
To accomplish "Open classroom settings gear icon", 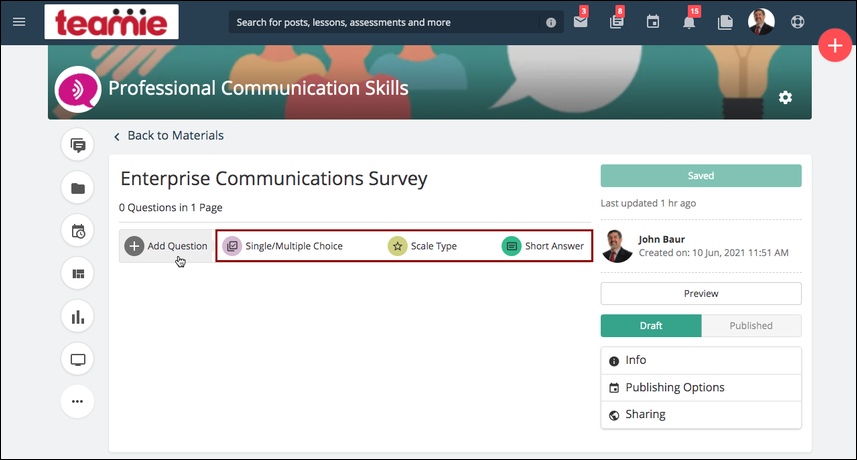I will (785, 98).
